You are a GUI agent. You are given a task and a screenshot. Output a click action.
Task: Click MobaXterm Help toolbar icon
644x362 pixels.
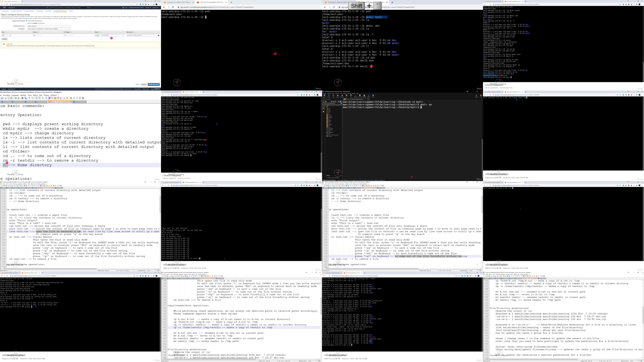coord(373,96)
